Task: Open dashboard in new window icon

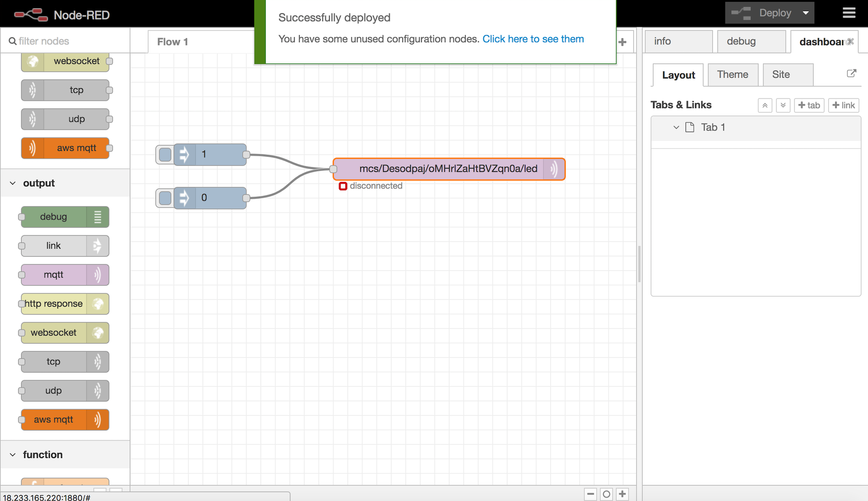Action: [x=851, y=73]
